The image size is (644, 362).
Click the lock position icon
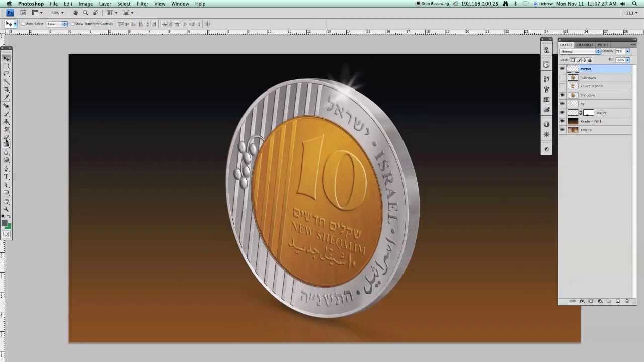pyautogui.click(x=584, y=60)
